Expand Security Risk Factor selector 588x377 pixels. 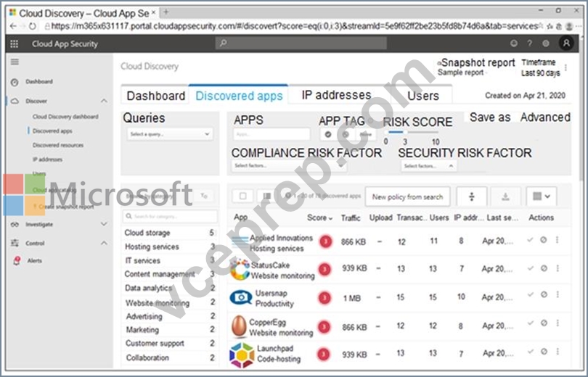[x=428, y=165]
